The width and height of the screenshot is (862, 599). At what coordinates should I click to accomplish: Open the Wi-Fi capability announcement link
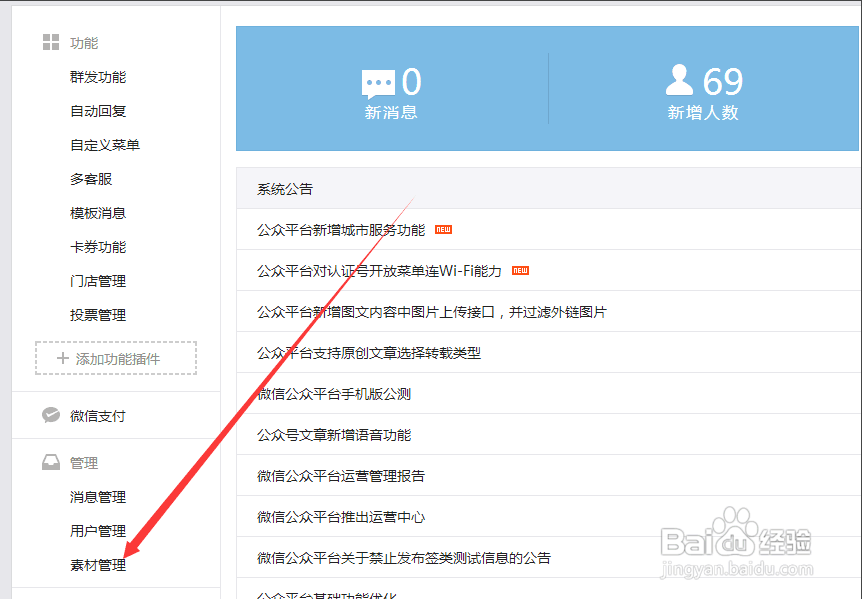380,270
